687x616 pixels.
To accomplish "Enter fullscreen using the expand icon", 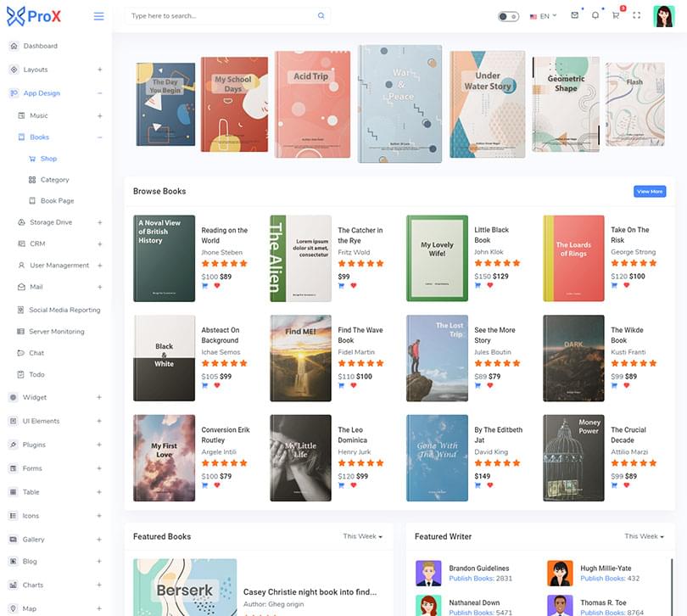I will pyautogui.click(x=636, y=16).
